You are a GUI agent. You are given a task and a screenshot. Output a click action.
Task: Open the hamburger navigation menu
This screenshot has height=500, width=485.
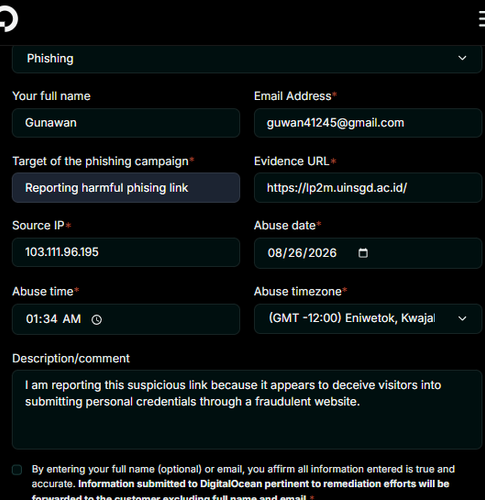point(482,19)
